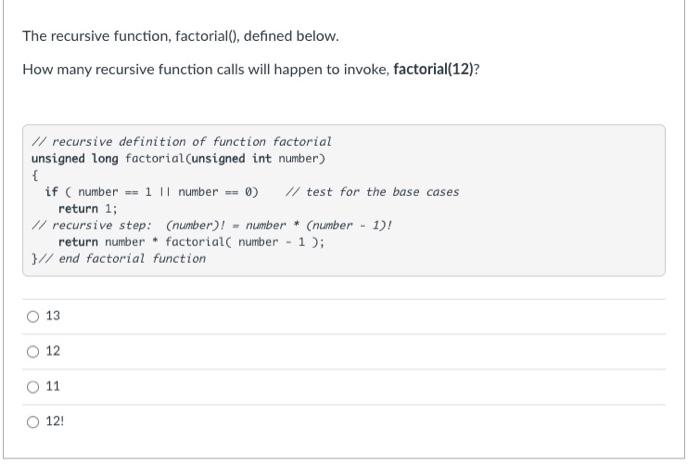Click the 'How many recursive function calls' sentence
The image size is (700, 467).
251,70
